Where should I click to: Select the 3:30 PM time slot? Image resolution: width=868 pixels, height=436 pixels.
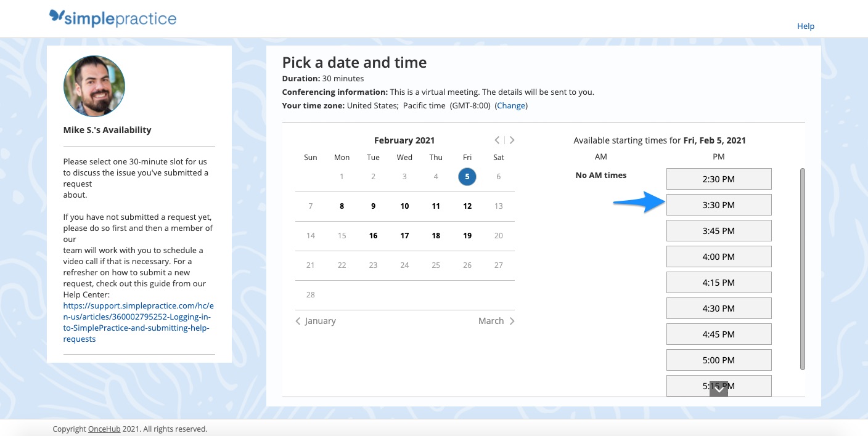718,204
